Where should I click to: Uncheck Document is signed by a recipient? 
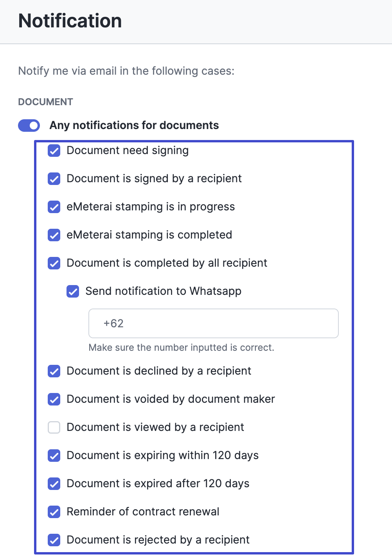(54, 179)
